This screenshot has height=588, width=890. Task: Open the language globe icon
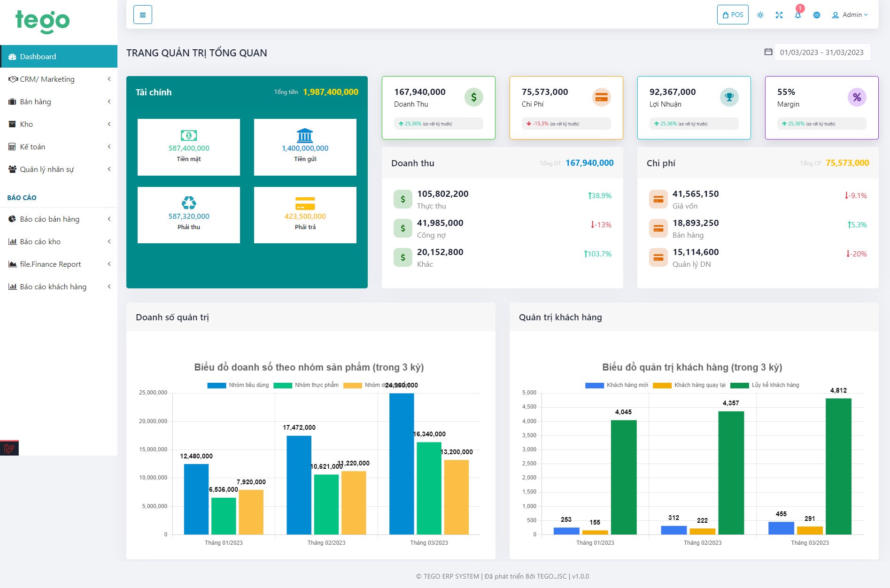817,15
